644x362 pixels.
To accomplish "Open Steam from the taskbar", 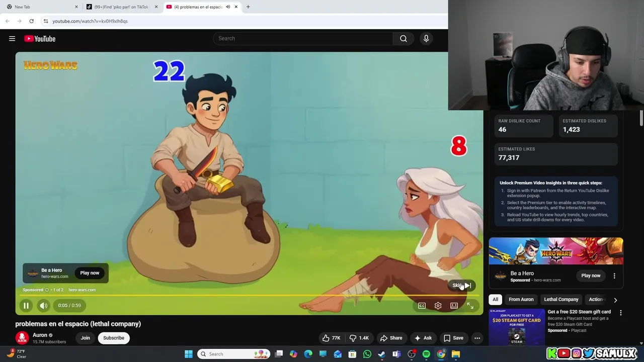I will pyautogui.click(x=382, y=354).
